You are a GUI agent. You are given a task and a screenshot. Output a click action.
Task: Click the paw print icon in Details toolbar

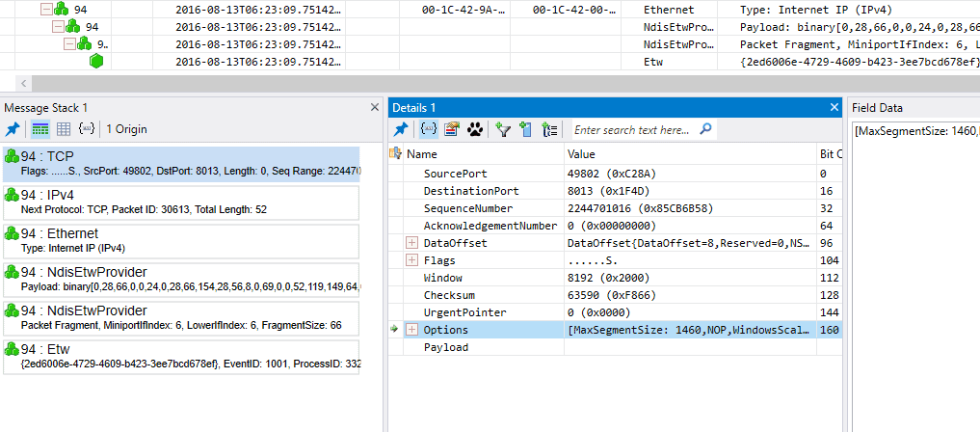click(475, 129)
